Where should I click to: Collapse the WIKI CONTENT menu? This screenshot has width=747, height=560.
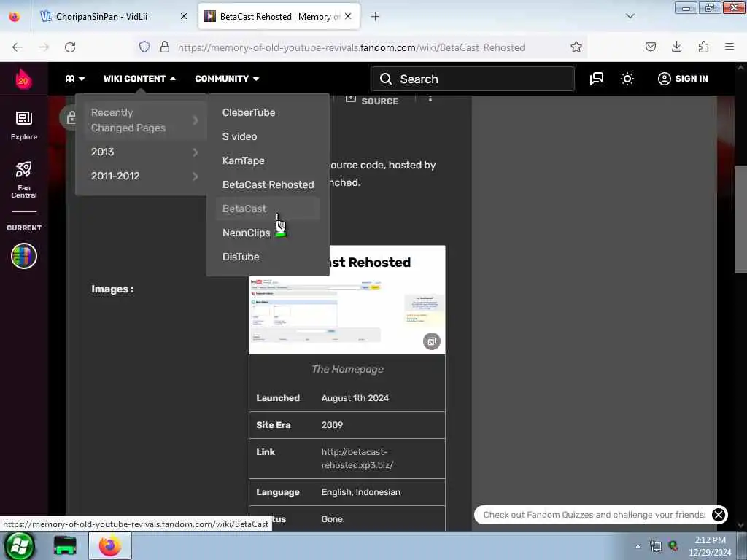[139, 79]
